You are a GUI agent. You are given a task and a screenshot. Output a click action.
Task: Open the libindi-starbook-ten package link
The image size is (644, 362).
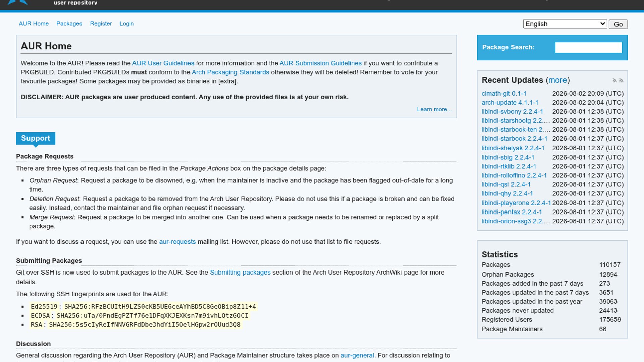coord(516,129)
